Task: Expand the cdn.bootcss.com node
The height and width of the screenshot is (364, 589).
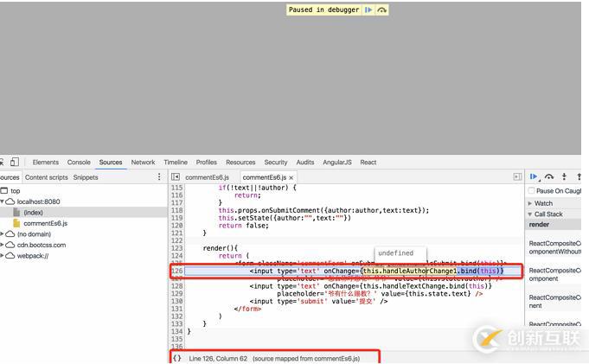Action: 2,245
